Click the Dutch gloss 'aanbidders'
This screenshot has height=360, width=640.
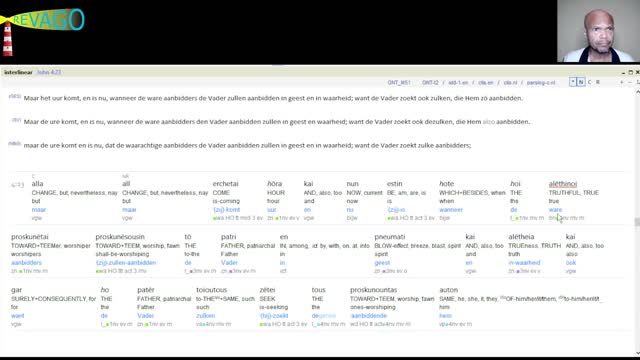pyautogui.click(x=26, y=262)
